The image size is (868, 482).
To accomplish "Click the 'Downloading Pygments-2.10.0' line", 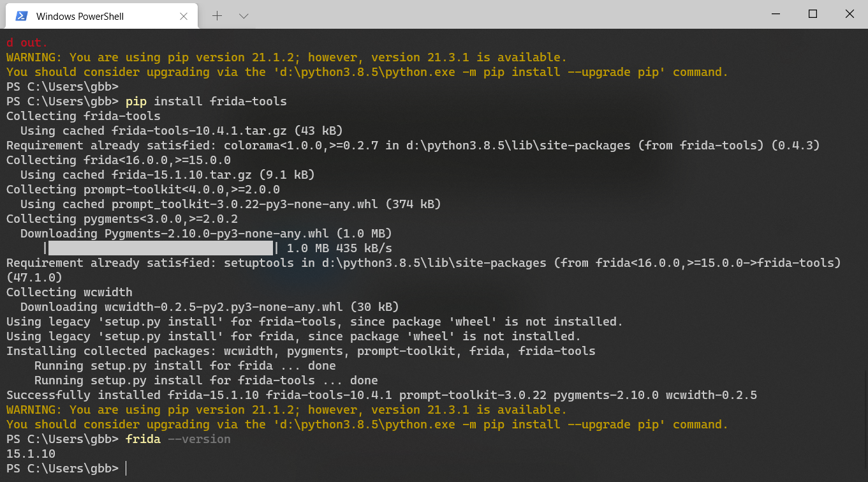I will tap(205, 233).
